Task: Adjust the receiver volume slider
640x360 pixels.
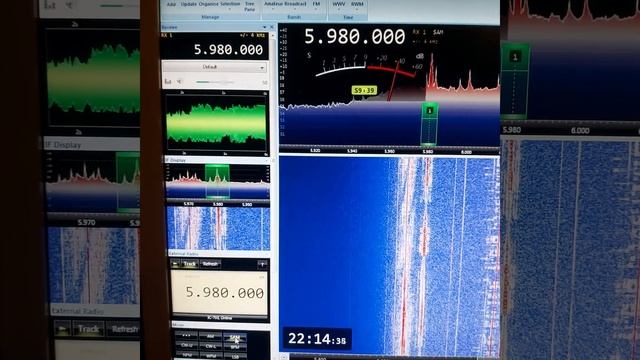Action: coord(215,82)
